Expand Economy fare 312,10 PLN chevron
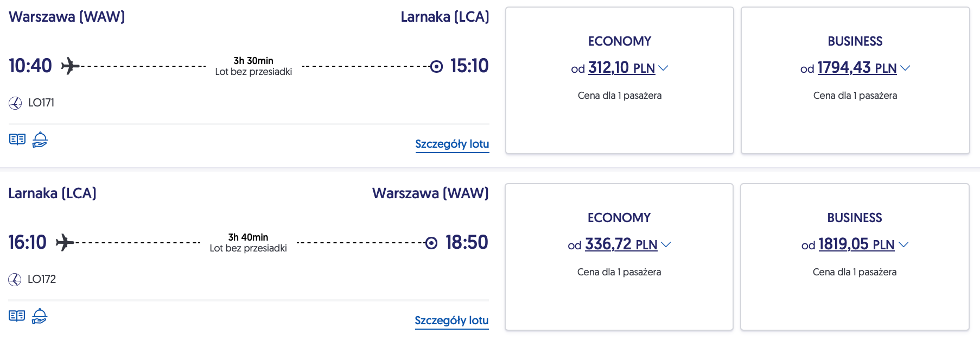Viewport: 980px width, 340px height. click(663, 68)
